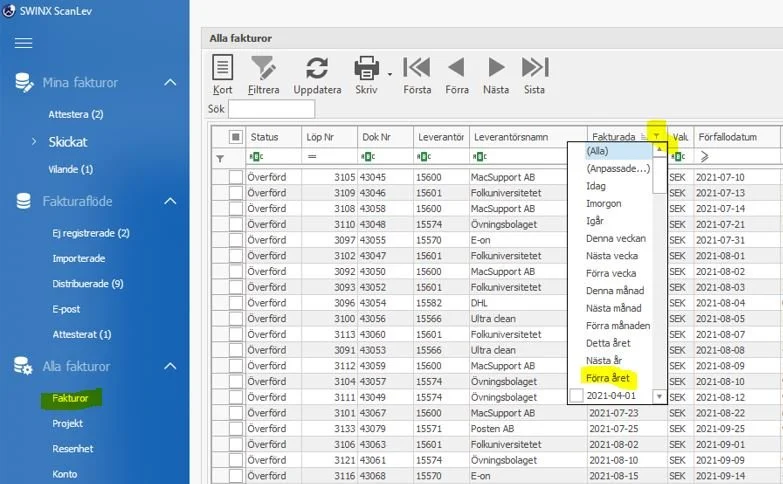Check the row with Löp Nr 3108
The image size is (783, 484).
click(x=236, y=208)
